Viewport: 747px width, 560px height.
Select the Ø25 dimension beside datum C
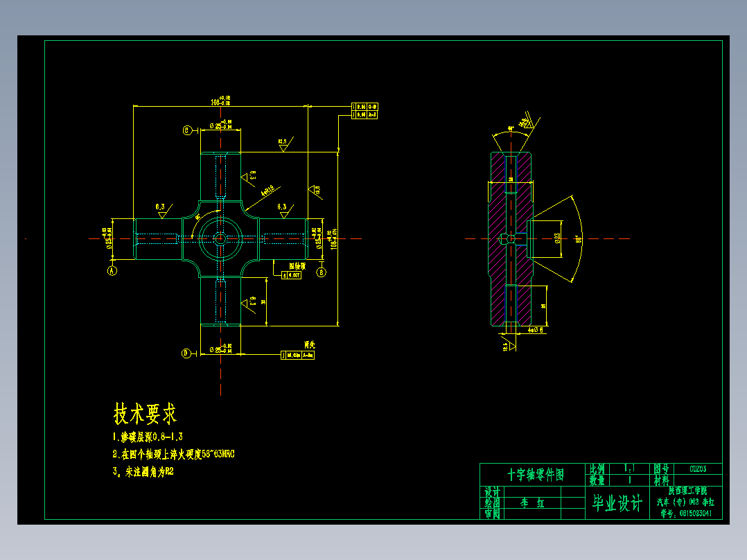click(220, 125)
